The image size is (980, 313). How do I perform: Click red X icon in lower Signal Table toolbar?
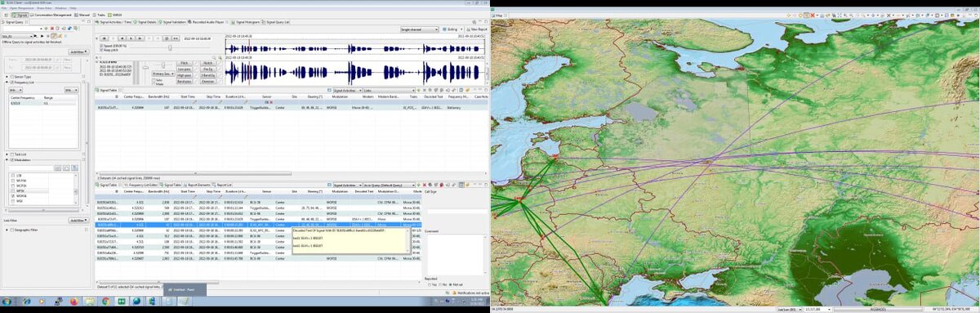click(425, 186)
